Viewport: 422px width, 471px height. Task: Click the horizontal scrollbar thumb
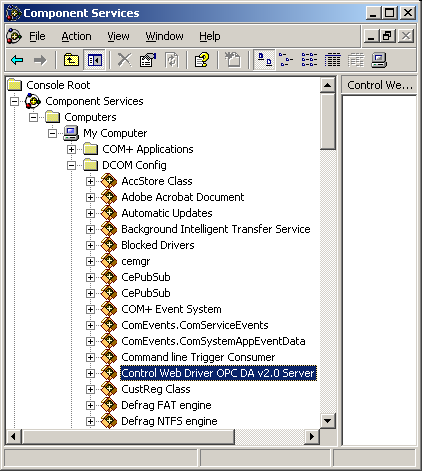tap(128, 436)
